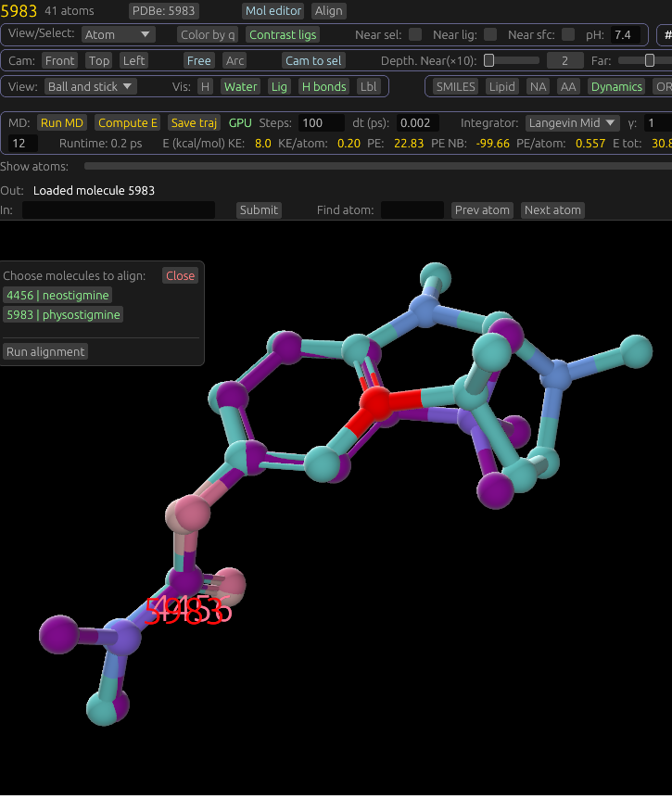
Task: Open the View/Select Atom dropdown
Action: point(118,34)
